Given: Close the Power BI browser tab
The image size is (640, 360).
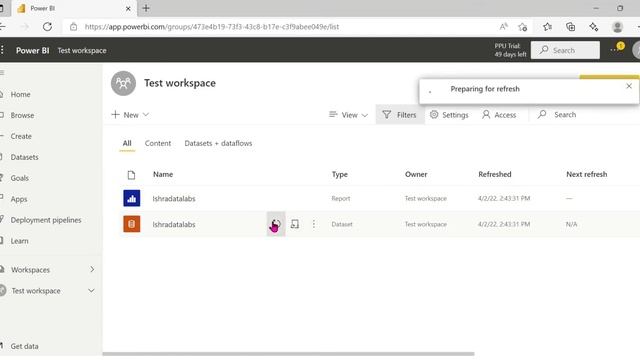Looking at the screenshot, I should coord(128,8).
